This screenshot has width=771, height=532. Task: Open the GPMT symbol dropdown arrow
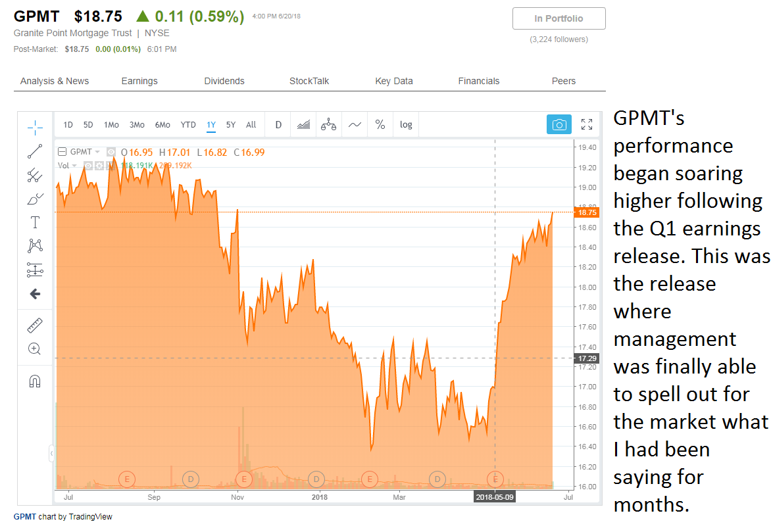[x=97, y=152]
